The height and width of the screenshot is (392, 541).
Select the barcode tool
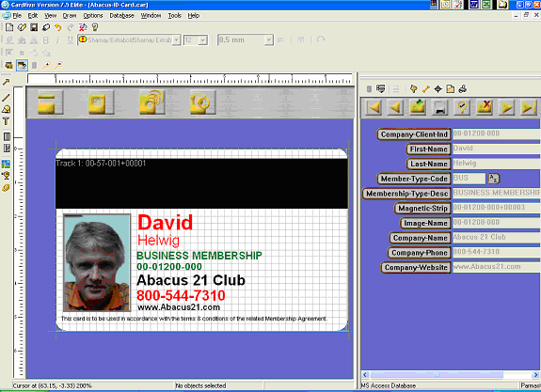point(7,136)
